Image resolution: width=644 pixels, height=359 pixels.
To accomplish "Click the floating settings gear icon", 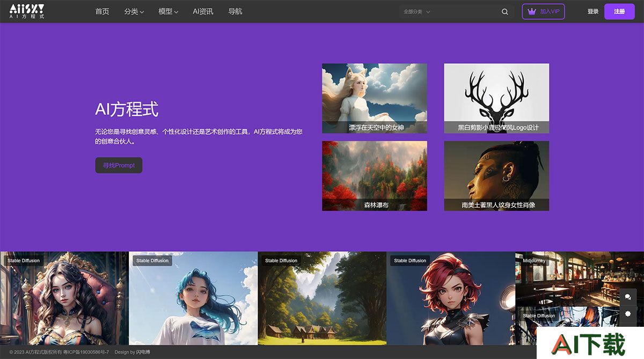I will coord(628,313).
